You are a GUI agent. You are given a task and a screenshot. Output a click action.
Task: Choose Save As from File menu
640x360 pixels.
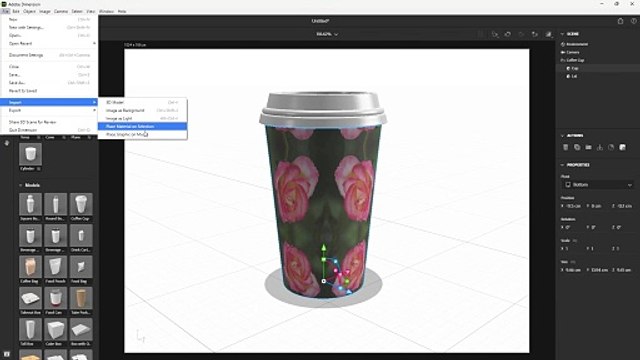click(49, 83)
